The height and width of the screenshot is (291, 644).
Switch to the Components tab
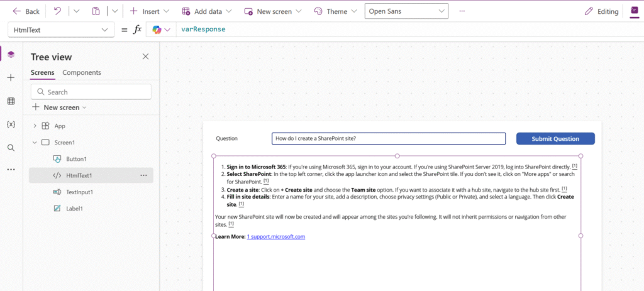pos(82,73)
